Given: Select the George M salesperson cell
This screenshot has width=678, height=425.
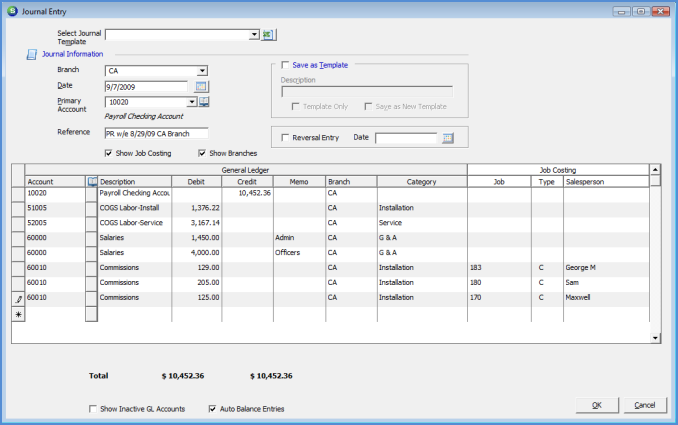Looking at the screenshot, I should pos(606,268).
